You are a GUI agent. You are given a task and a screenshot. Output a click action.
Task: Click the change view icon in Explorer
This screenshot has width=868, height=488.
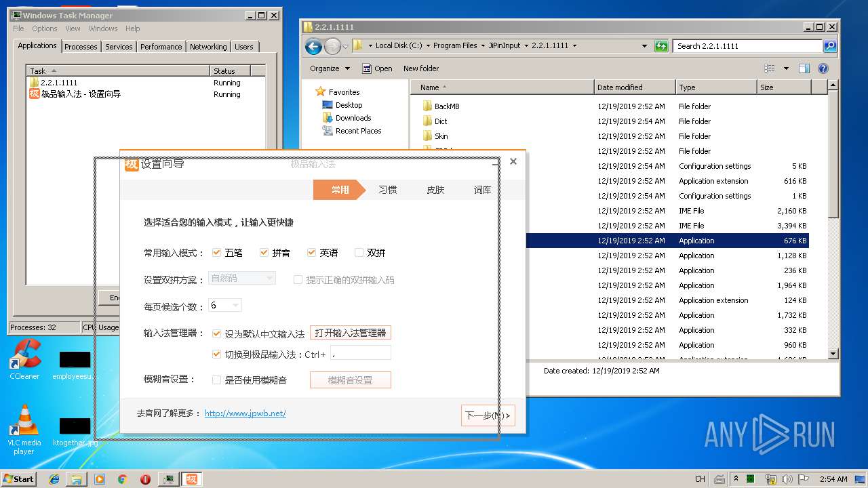770,68
